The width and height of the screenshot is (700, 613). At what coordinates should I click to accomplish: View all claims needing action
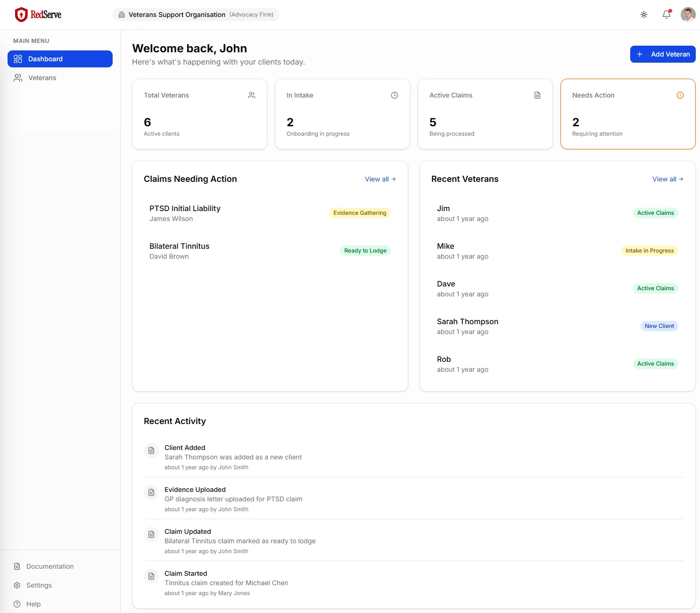(x=380, y=179)
